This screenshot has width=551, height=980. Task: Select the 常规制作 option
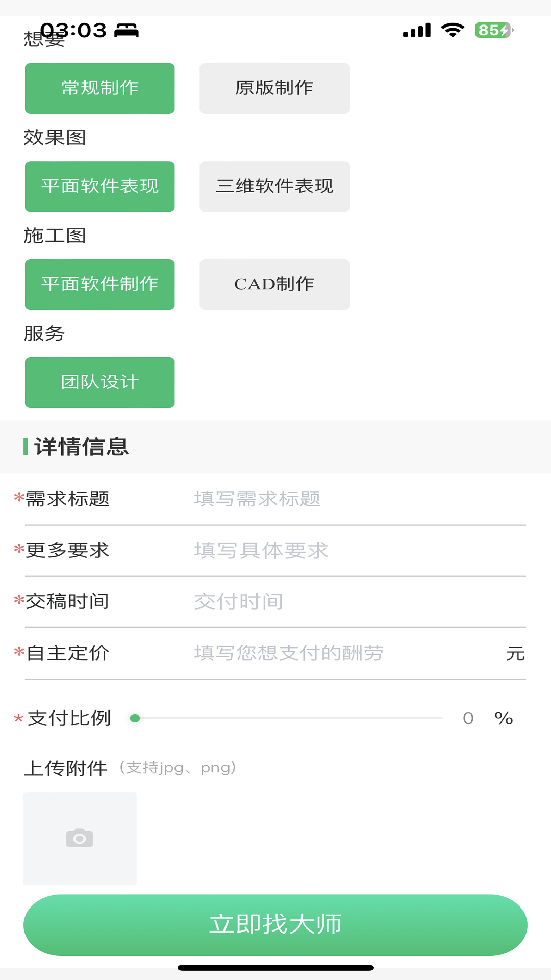point(100,88)
